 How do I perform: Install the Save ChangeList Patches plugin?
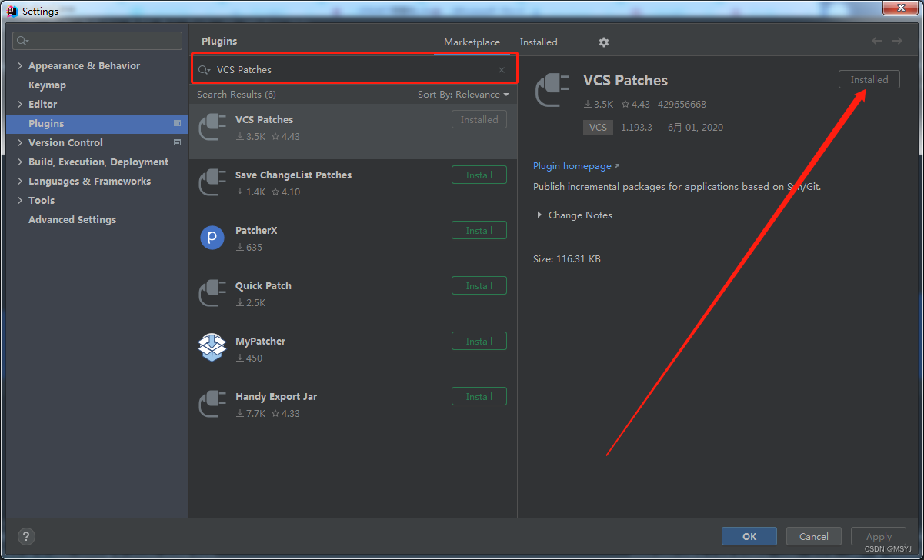pos(479,175)
